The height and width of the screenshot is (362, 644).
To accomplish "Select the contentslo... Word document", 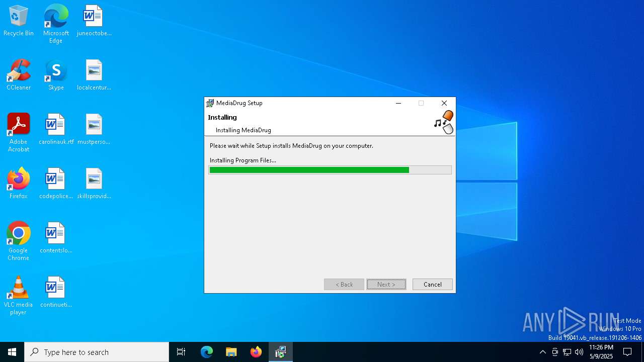I will tap(56, 238).
